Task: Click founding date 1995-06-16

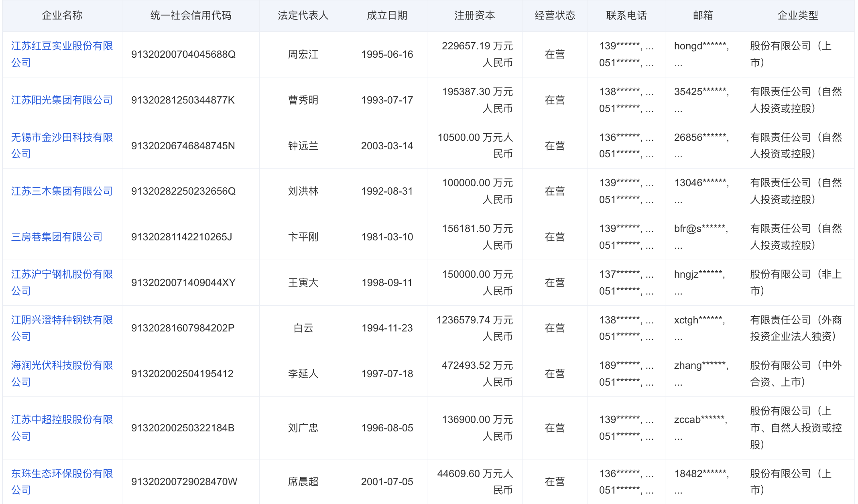Action: point(387,54)
